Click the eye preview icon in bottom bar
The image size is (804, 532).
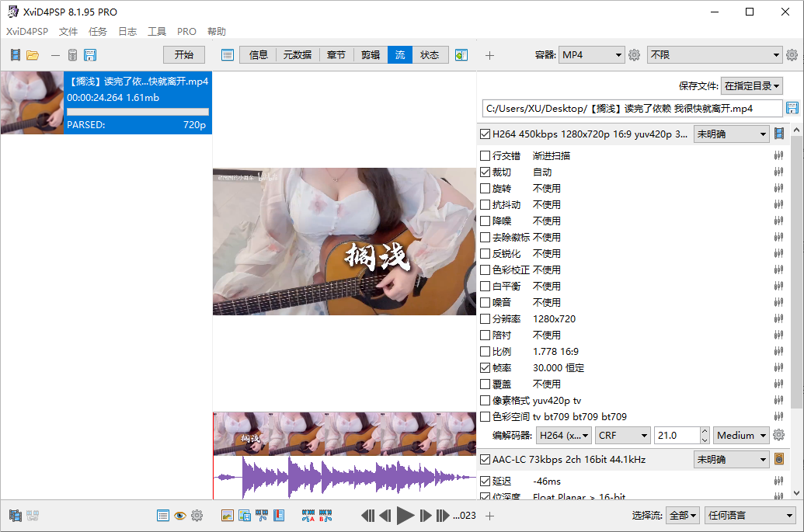tap(179, 516)
